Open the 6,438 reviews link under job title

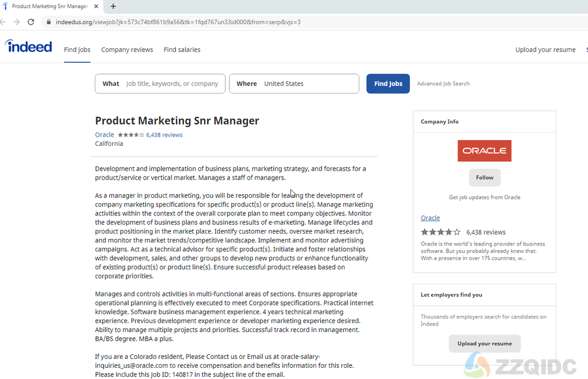click(x=164, y=135)
